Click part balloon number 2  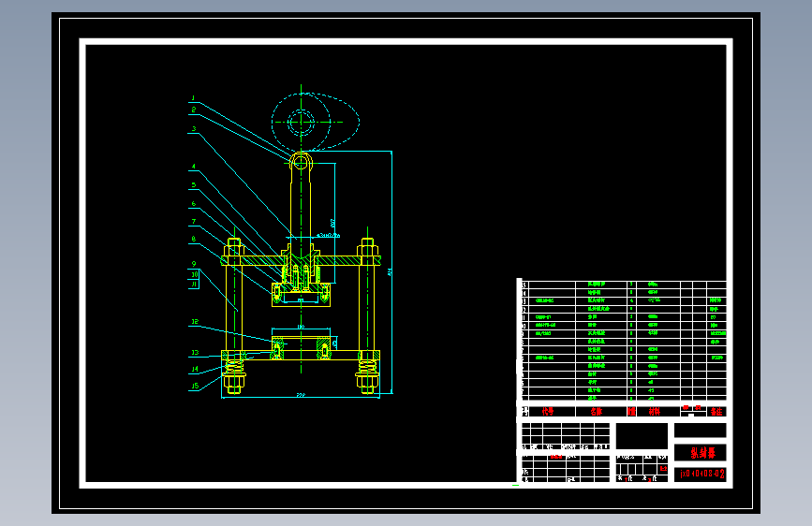pyautogui.click(x=193, y=110)
